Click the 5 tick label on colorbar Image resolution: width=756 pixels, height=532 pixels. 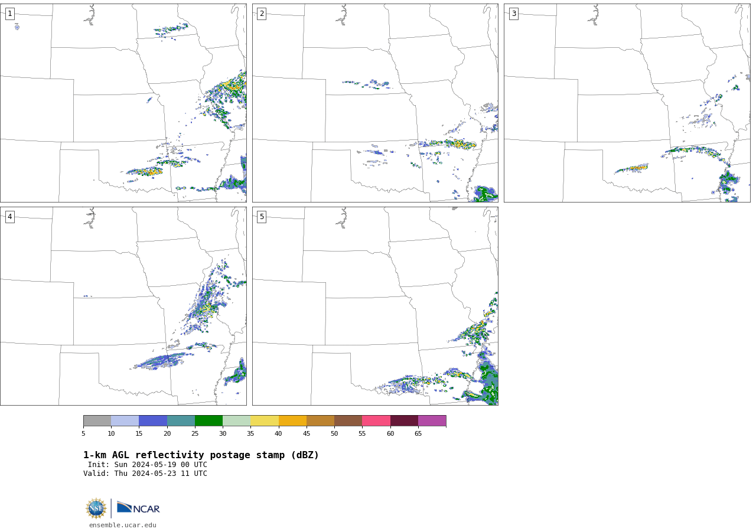tap(83, 433)
